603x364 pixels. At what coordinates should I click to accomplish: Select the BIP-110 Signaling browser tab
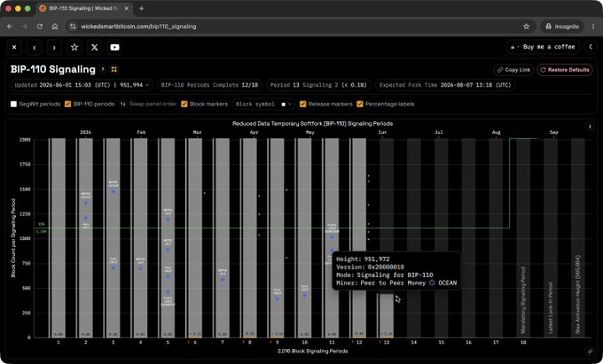click(84, 9)
